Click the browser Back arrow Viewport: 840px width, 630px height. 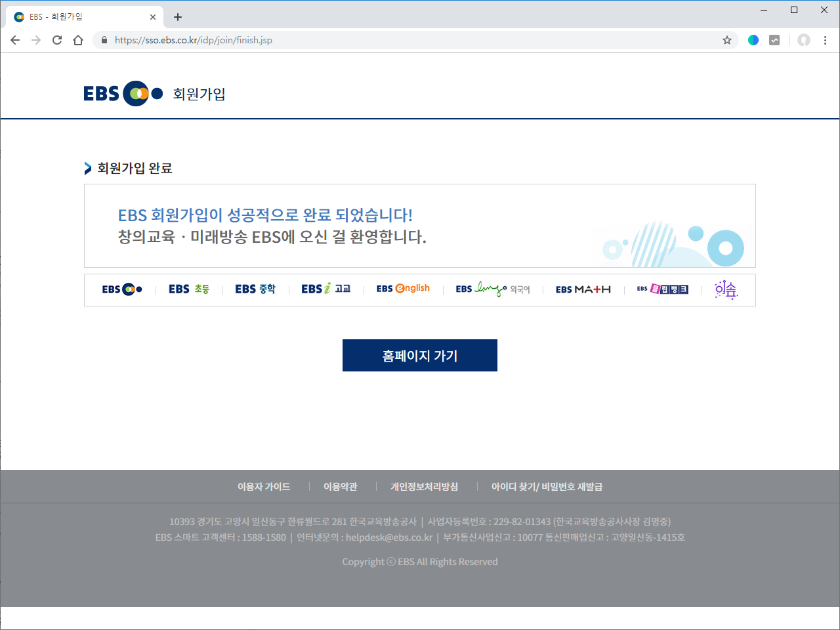[x=15, y=40]
